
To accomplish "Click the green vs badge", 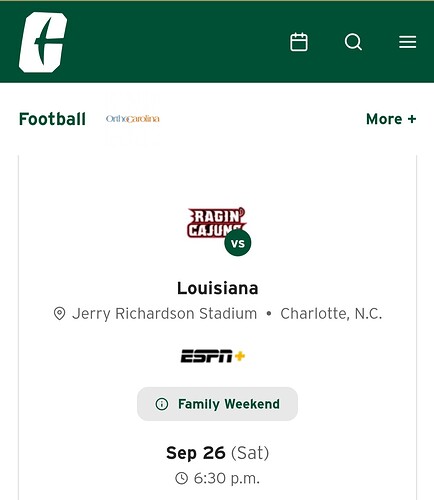I will 238,243.
